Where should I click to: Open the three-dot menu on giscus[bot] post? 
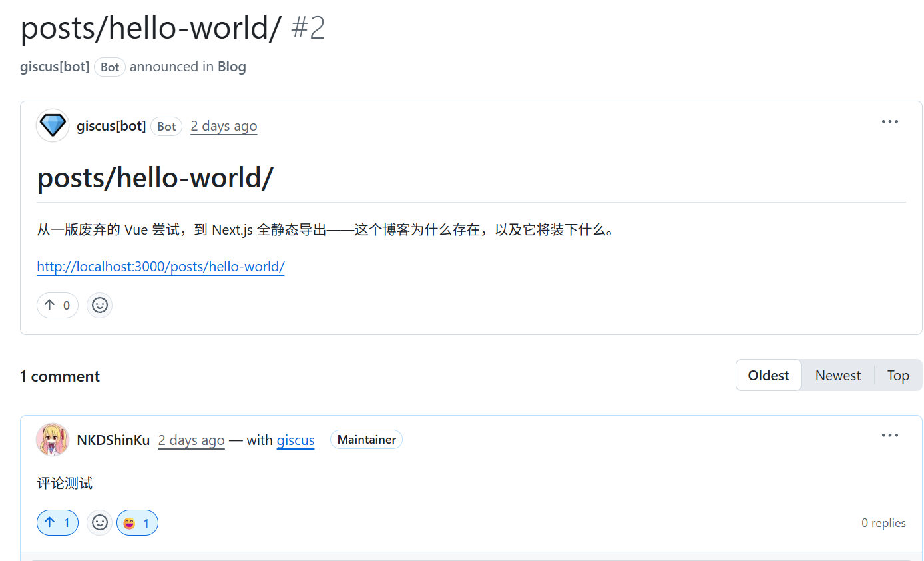coord(889,122)
